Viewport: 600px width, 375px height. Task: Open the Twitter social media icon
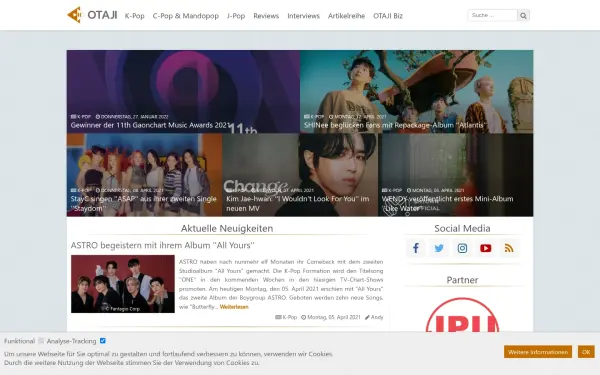click(x=439, y=248)
